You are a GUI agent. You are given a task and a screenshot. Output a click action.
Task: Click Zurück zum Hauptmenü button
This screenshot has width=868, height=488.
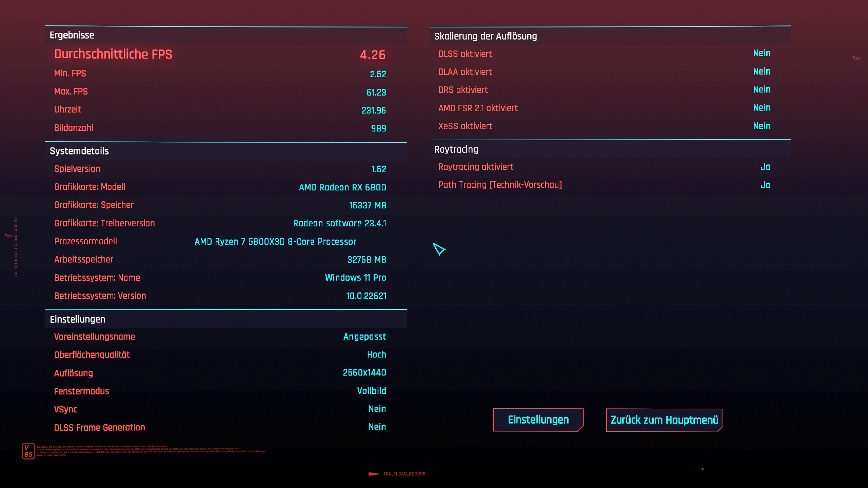tap(664, 420)
